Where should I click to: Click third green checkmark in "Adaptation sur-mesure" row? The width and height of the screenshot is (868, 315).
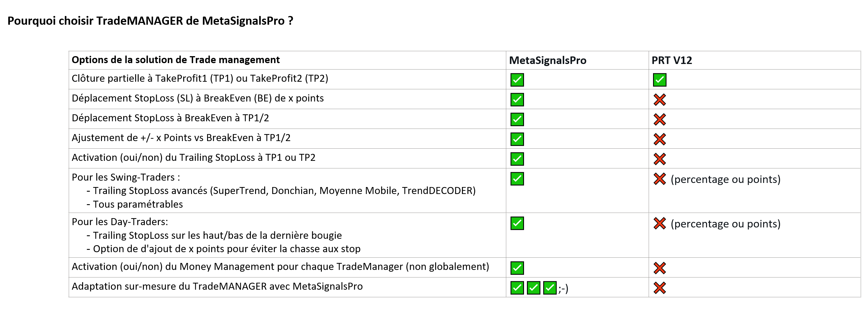coord(550,288)
